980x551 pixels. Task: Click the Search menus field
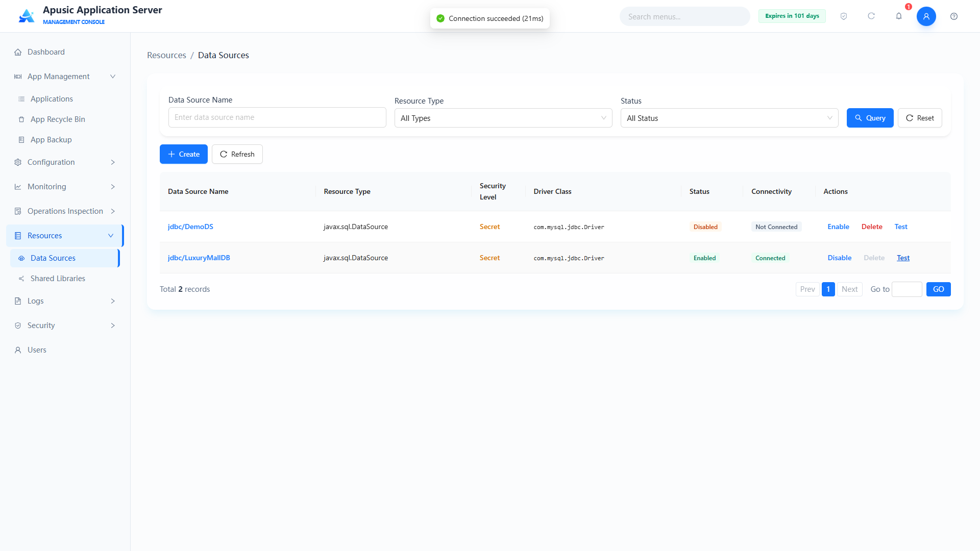(x=685, y=16)
